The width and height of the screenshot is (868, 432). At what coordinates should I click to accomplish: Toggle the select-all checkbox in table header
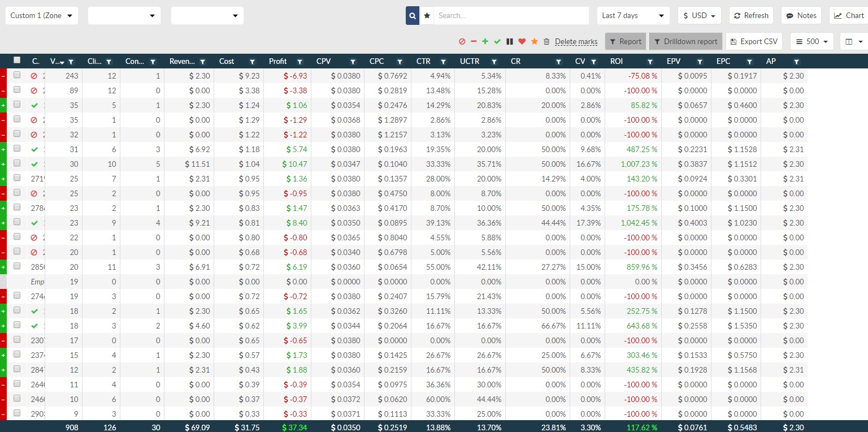click(17, 61)
